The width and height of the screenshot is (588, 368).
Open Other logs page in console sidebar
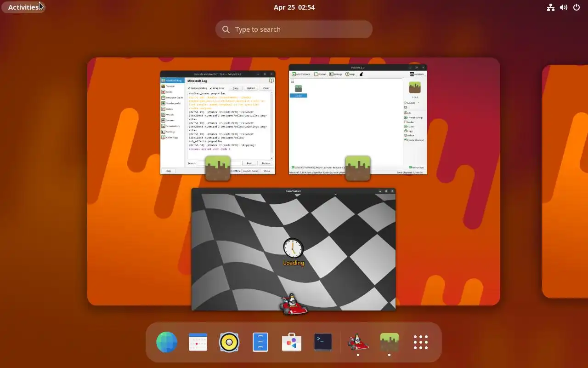tap(171, 137)
